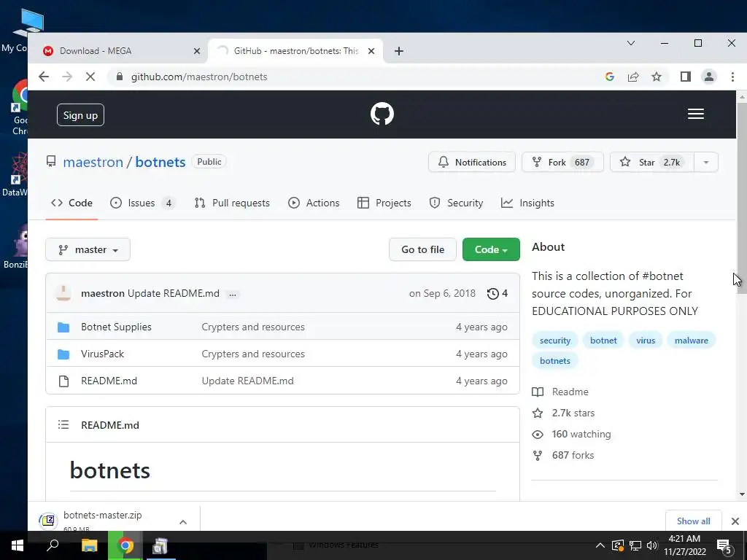The width and height of the screenshot is (747, 560).
Task: Open the VirusPack folder link
Action: coord(102,354)
